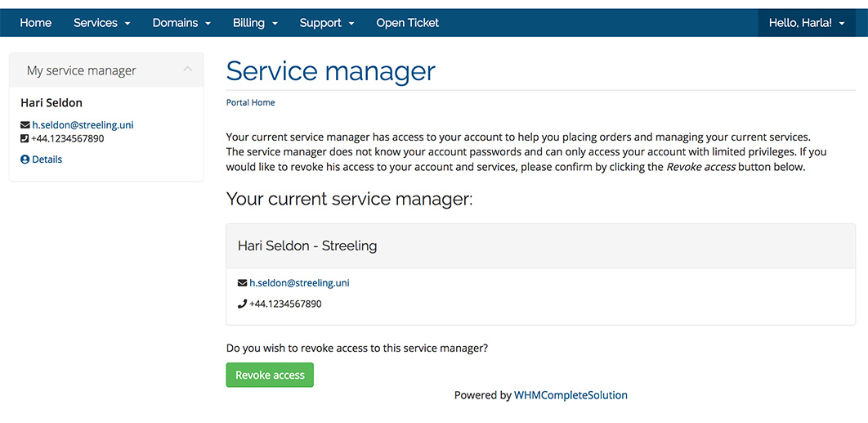Click the Details user circle icon
Image resolution: width=868 pixels, height=423 pixels.
[25, 160]
